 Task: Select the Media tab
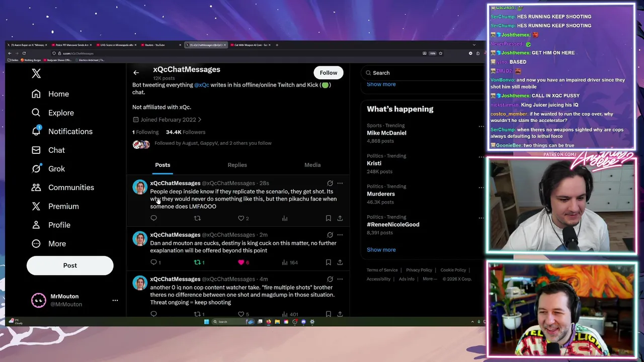coord(312,165)
